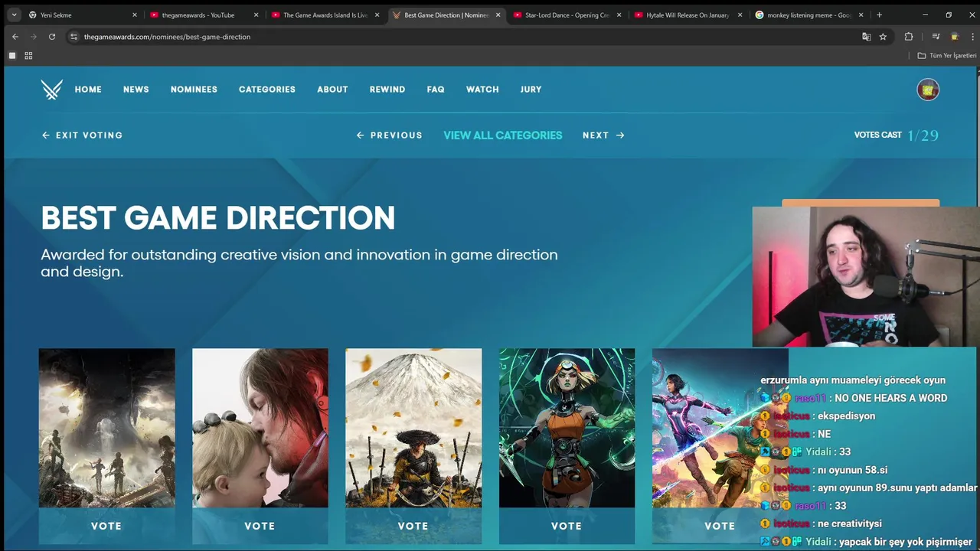Image resolution: width=980 pixels, height=551 pixels.
Task: Click the browser back arrow
Action: click(x=15, y=37)
